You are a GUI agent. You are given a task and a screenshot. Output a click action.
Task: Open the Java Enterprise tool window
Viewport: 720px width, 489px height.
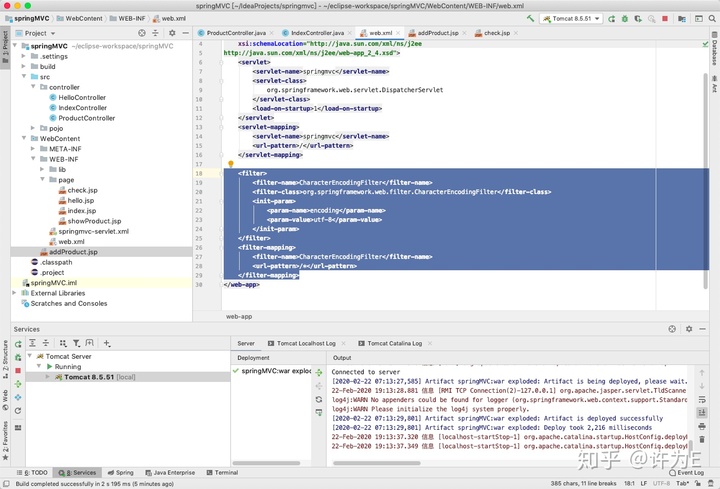click(170, 472)
